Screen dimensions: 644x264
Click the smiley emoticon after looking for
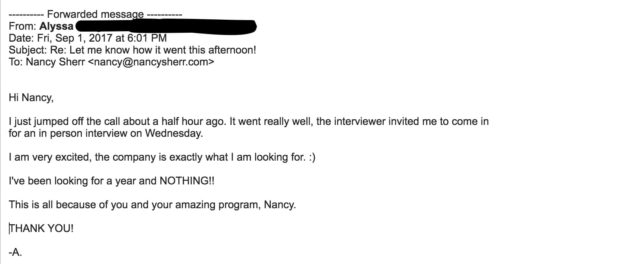312,157
